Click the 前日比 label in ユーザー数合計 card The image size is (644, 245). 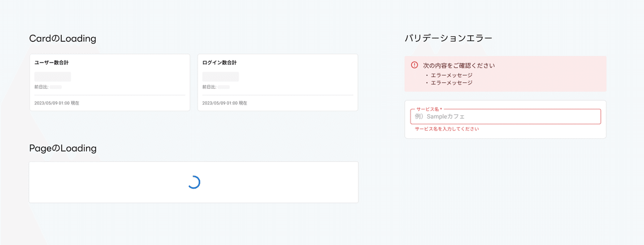tap(41, 87)
